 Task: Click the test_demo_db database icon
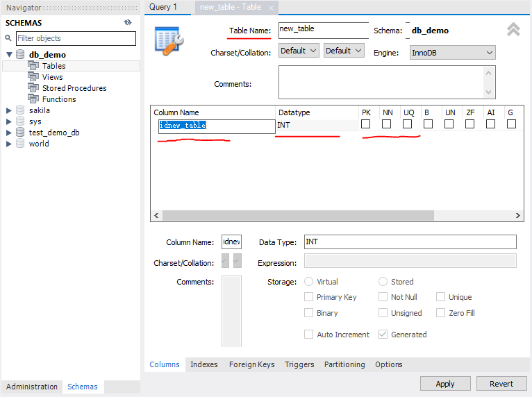coord(20,133)
